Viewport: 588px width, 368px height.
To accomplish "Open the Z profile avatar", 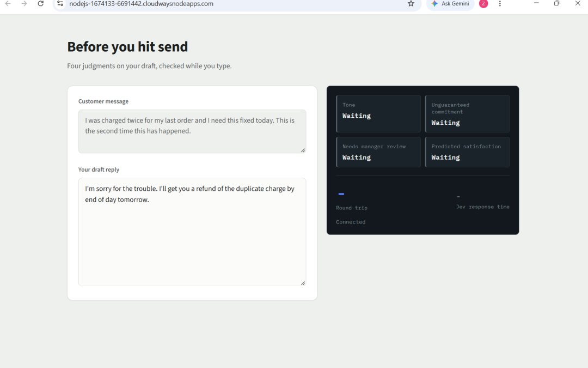I will pos(483,4).
